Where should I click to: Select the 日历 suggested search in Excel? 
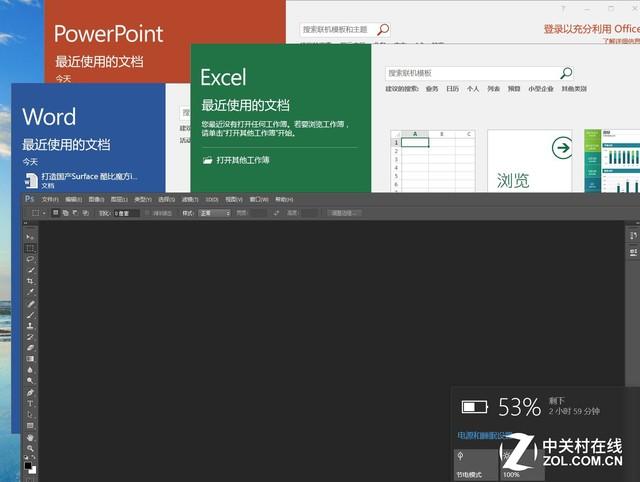[452, 89]
